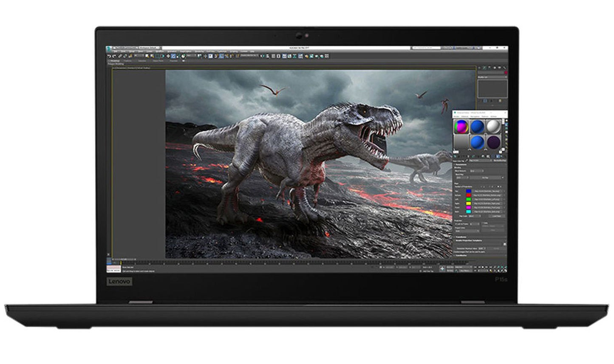Switch to Utilities tab in command panel
The width and height of the screenshot is (614, 364).
pos(504,68)
